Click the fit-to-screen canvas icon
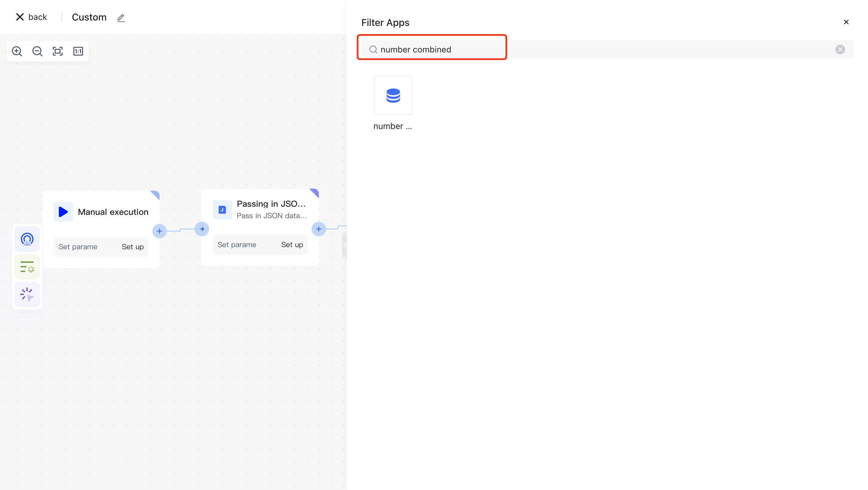868x490 pixels. click(x=58, y=51)
